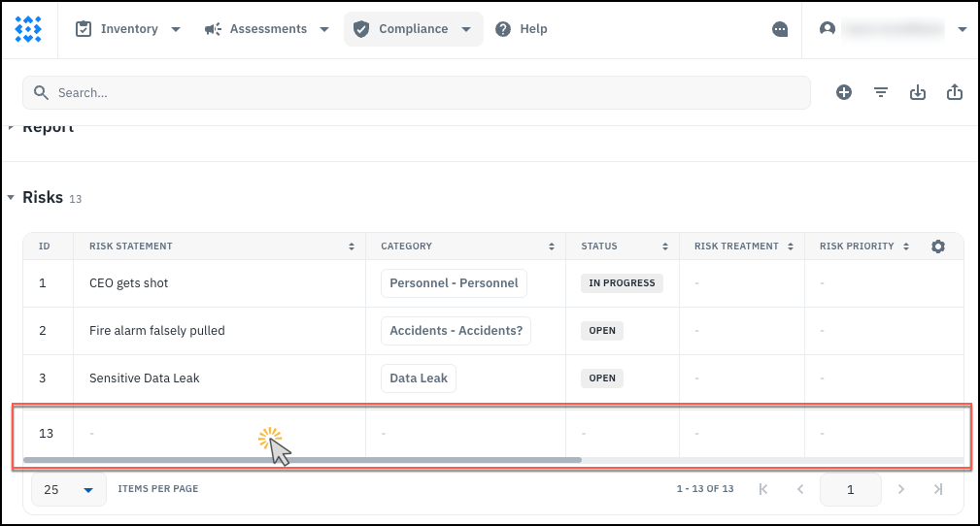Open the Inventory menu

click(x=128, y=29)
